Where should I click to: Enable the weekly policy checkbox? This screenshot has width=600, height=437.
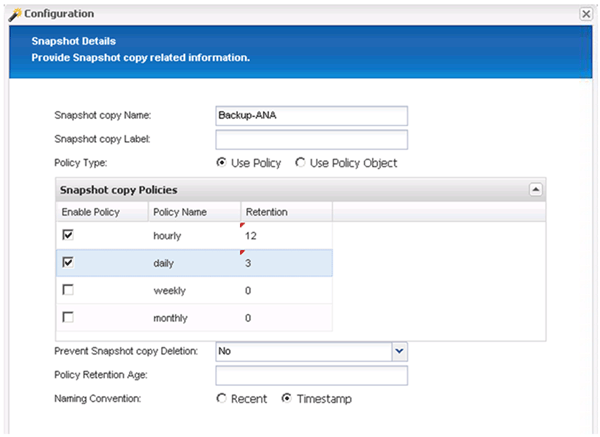click(69, 290)
